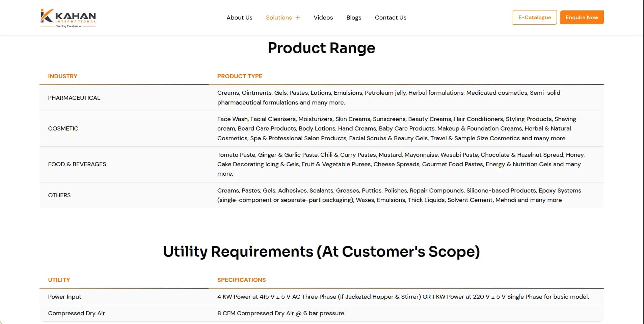The image size is (644, 324).
Task: Click the SPECIFICATIONS column header
Action: click(x=242, y=280)
